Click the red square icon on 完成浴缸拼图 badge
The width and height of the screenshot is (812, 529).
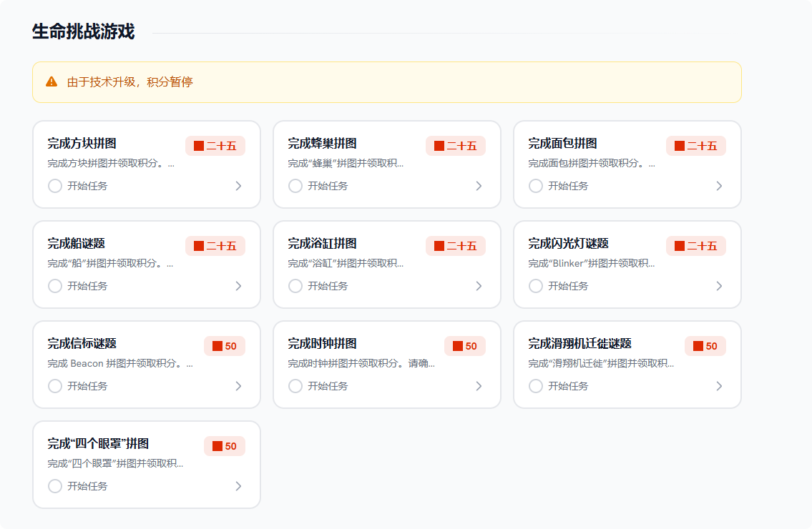click(x=439, y=246)
